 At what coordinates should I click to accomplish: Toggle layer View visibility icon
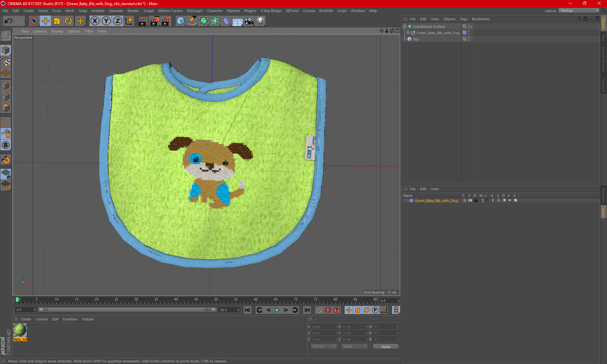[470, 201]
